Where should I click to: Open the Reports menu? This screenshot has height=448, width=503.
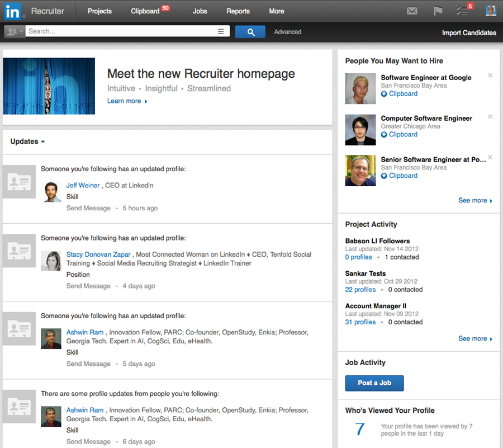tap(238, 11)
